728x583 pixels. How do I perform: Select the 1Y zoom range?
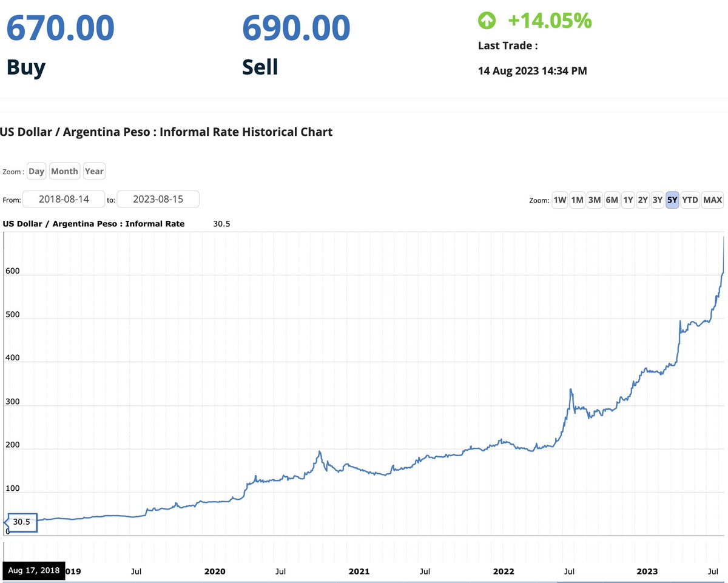[x=628, y=200]
